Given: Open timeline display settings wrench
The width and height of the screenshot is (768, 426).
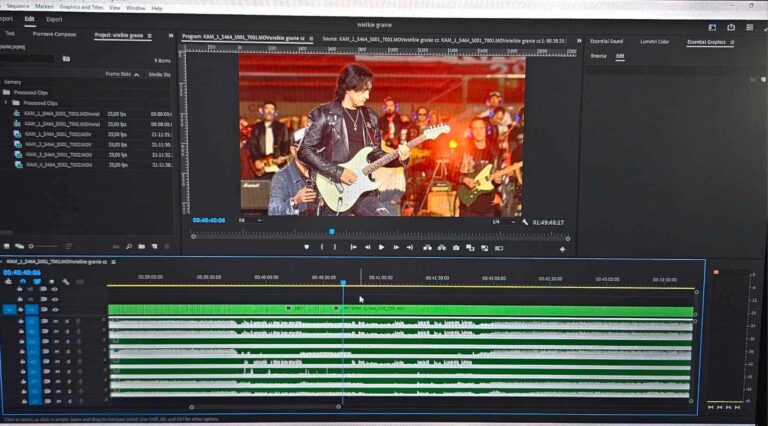Looking at the screenshot, I should [x=65, y=282].
